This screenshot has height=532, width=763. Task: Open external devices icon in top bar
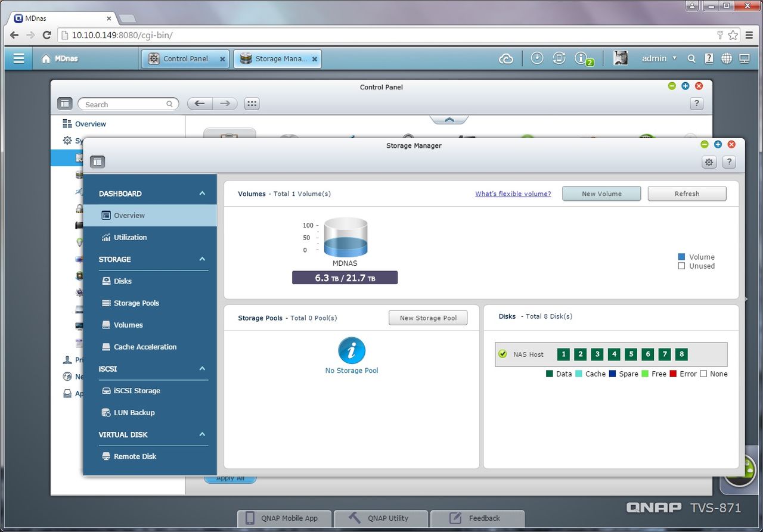[x=559, y=58]
